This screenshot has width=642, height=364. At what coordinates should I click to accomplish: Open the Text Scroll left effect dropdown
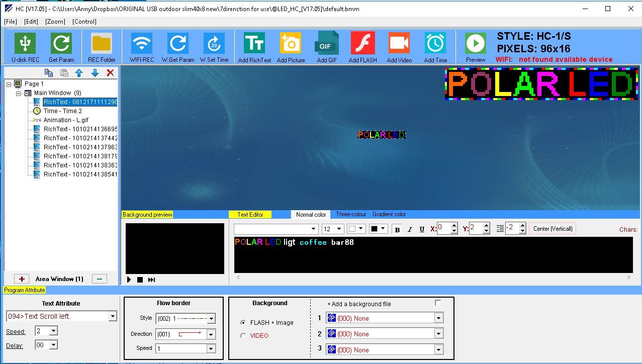[113, 316]
